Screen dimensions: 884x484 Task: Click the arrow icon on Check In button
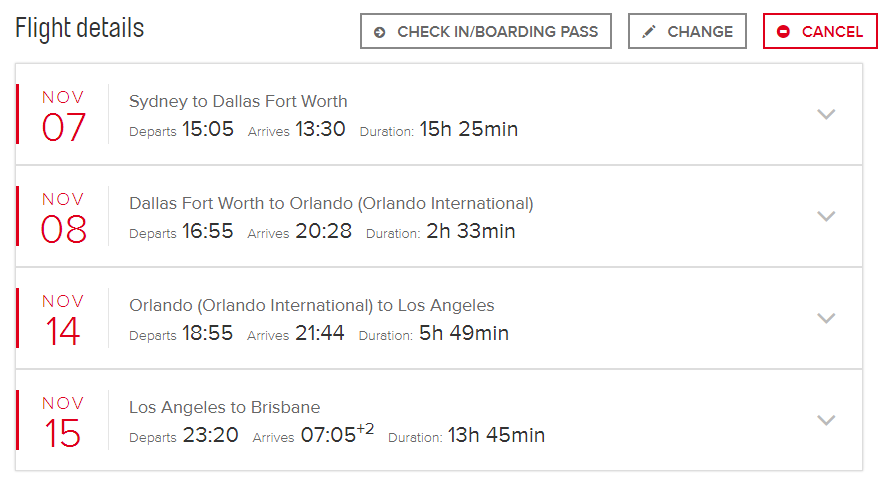[x=380, y=32]
